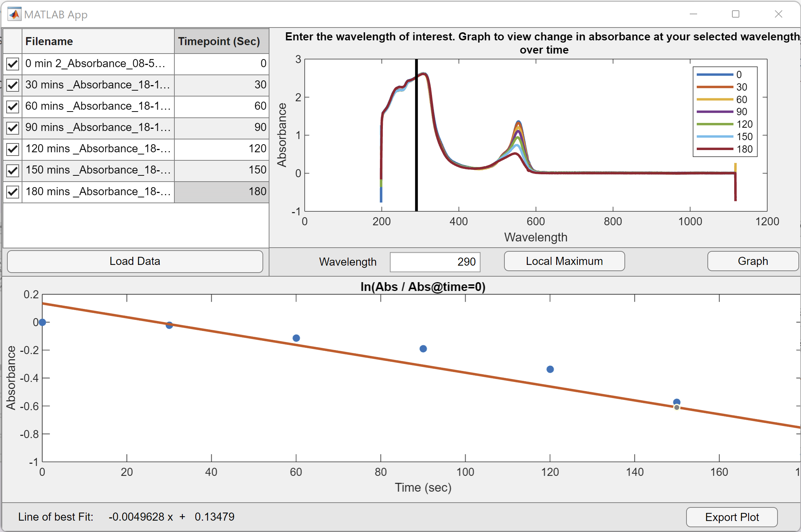Toggle the 30 mins _Absorbance row checkbox

coord(13,85)
